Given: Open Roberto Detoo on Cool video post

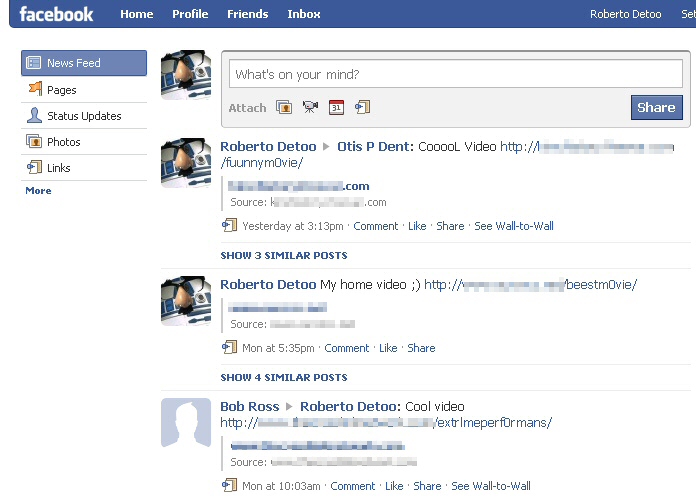Looking at the screenshot, I should point(350,407).
